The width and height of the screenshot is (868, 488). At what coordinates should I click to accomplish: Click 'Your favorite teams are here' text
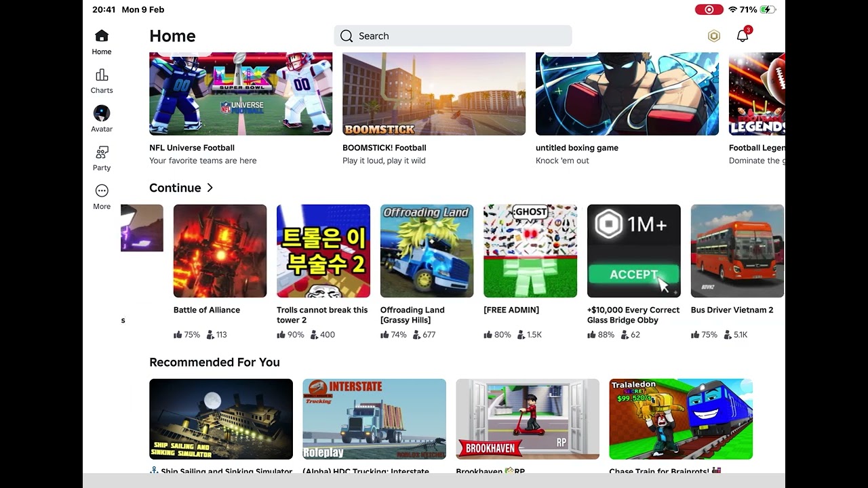203,161
